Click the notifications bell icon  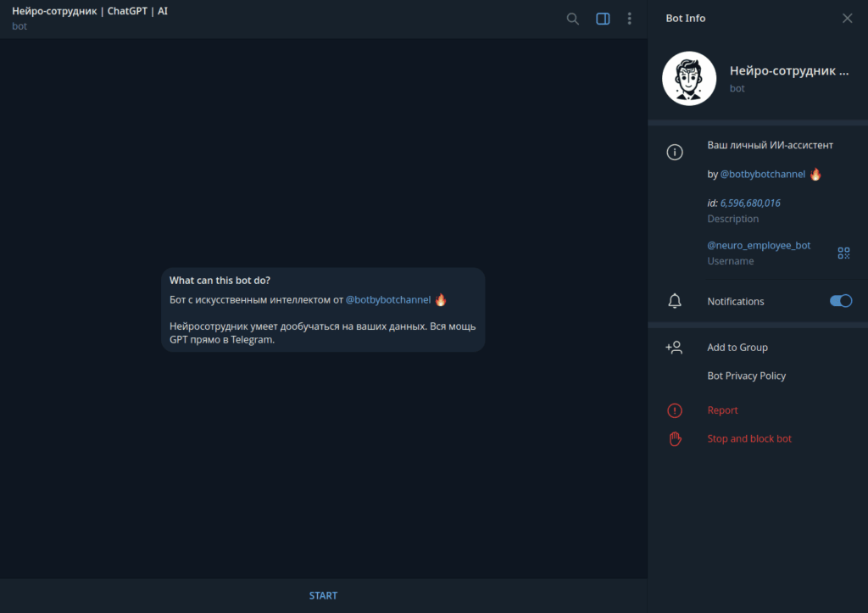click(675, 301)
